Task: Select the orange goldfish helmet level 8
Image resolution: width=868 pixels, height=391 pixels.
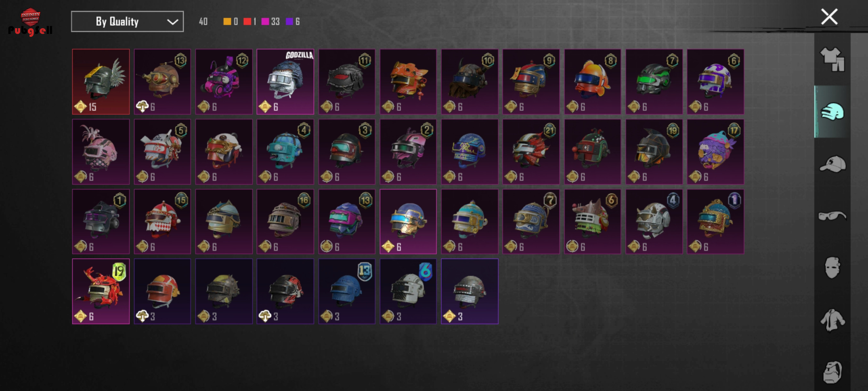Action: click(x=592, y=82)
